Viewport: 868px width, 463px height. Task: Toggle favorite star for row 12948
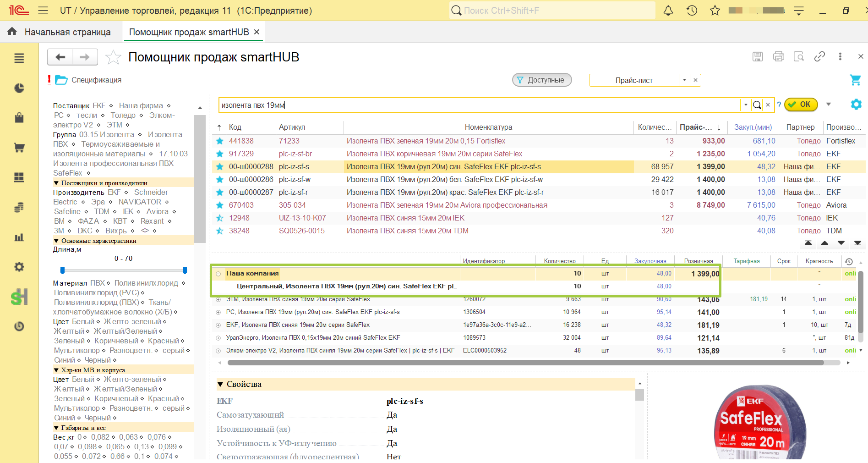coord(220,218)
